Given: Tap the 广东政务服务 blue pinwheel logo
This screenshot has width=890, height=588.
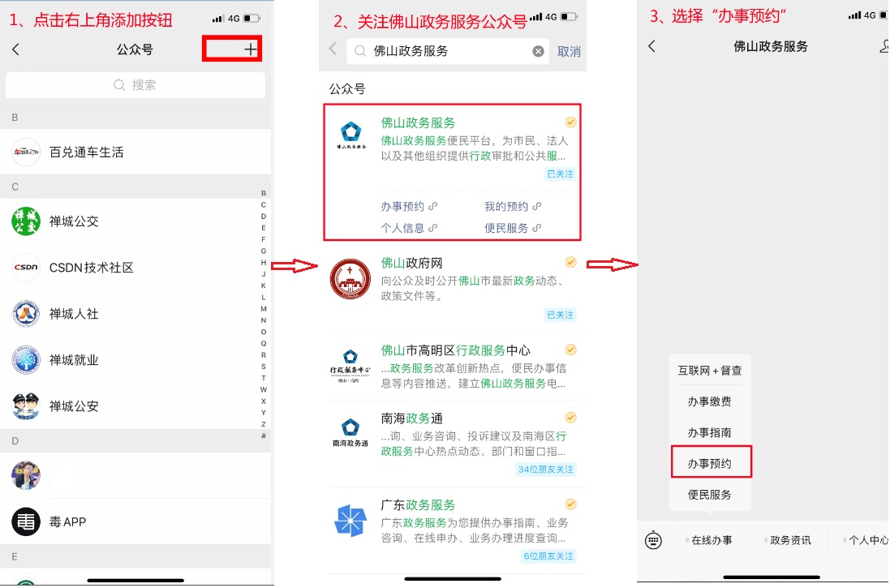Looking at the screenshot, I should (x=350, y=521).
